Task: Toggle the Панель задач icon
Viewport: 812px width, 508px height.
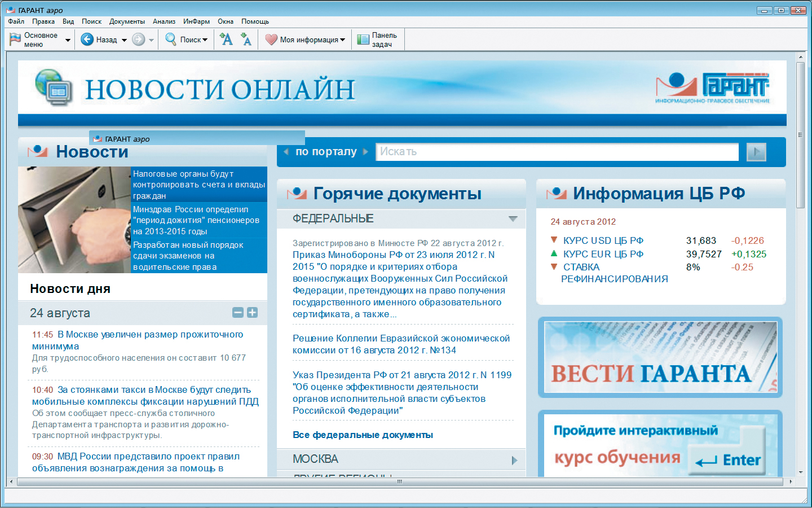Action: click(x=363, y=40)
